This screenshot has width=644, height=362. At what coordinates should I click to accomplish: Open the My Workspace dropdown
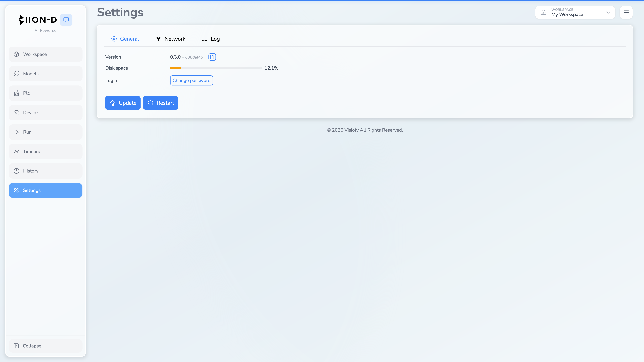575,12
